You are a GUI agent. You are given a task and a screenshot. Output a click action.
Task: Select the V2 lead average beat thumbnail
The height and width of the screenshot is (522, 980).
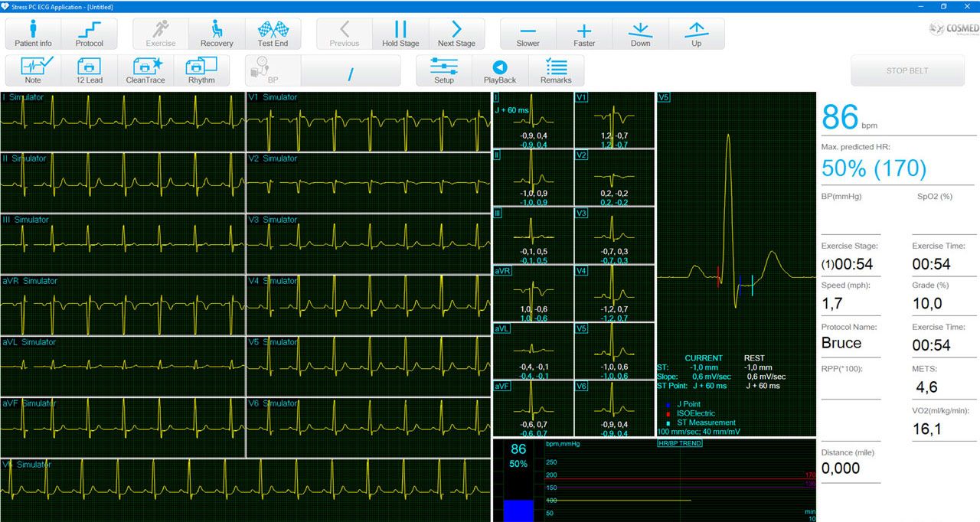click(614, 178)
